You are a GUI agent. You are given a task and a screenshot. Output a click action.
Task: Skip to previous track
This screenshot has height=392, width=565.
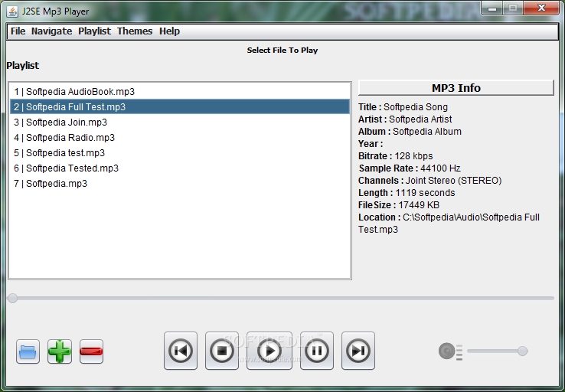tap(181, 351)
